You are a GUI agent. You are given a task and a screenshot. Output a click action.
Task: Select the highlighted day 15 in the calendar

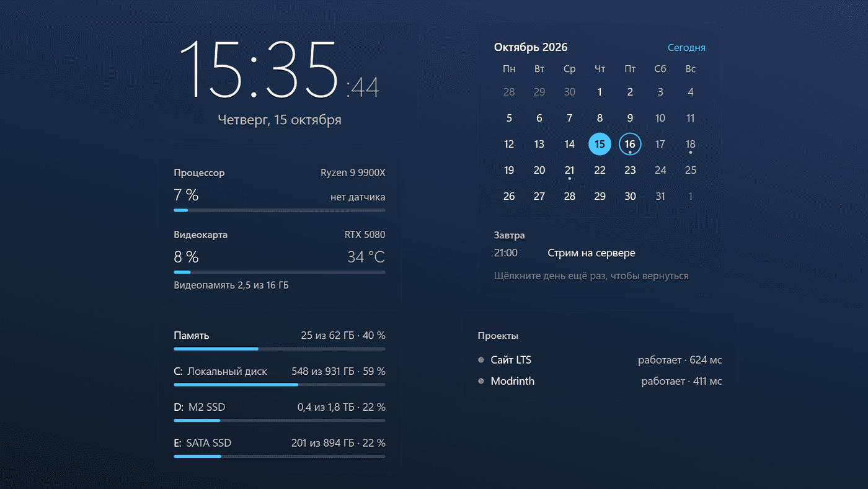600,144
